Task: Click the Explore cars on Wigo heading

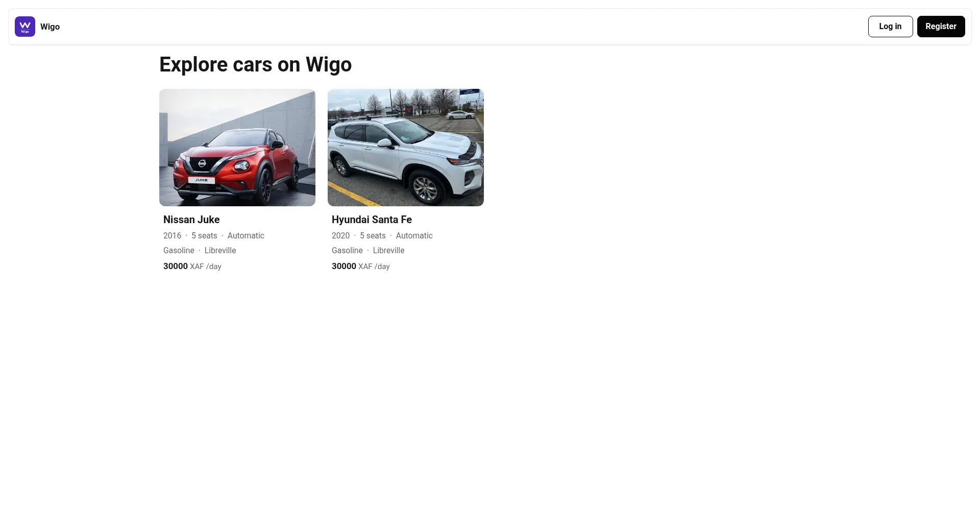Action: point(255,64)
